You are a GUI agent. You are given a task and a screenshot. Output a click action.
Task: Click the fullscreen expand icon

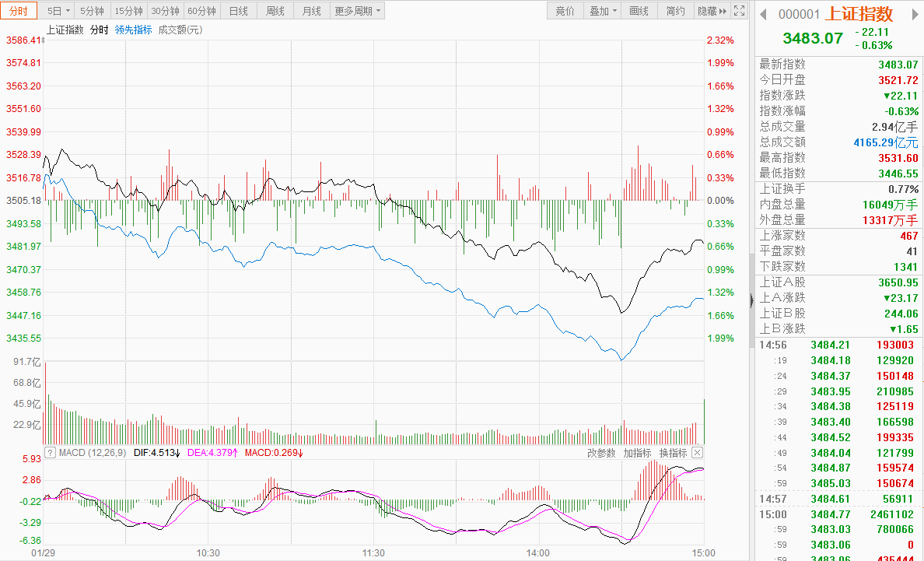pyautogui.click(x=739, y=11)
